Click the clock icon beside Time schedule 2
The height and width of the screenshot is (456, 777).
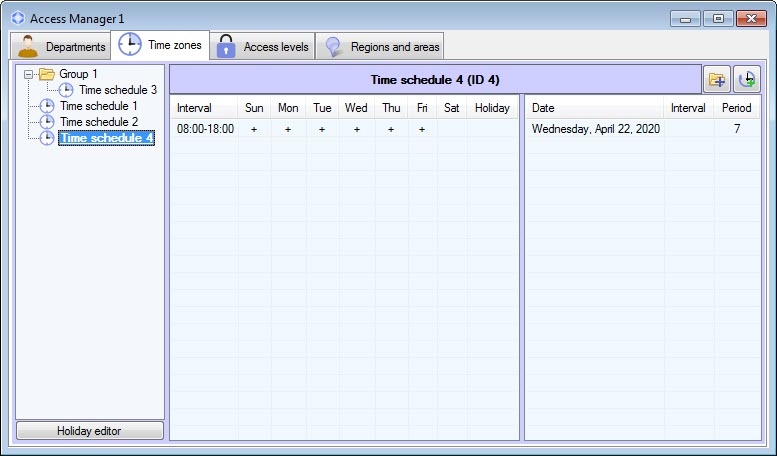click(47, 121)
